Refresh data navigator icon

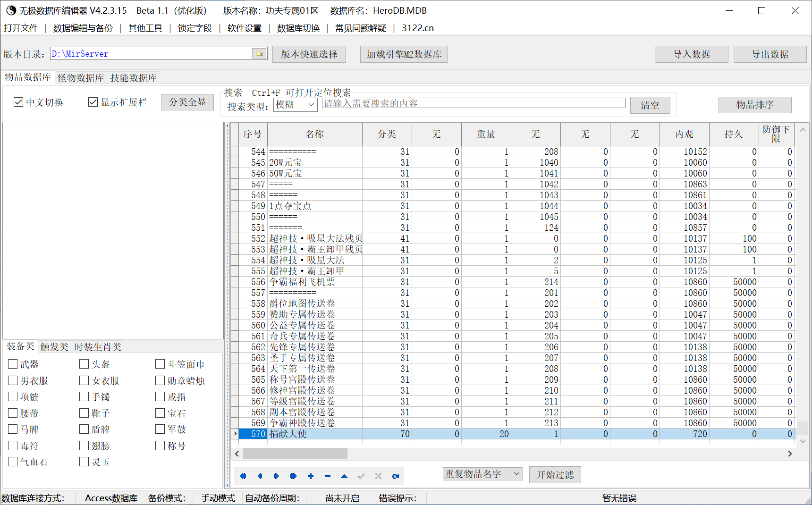(396, 476)
